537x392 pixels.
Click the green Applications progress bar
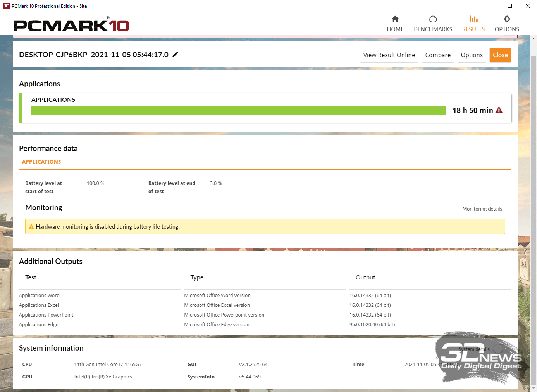coord(239,110)
